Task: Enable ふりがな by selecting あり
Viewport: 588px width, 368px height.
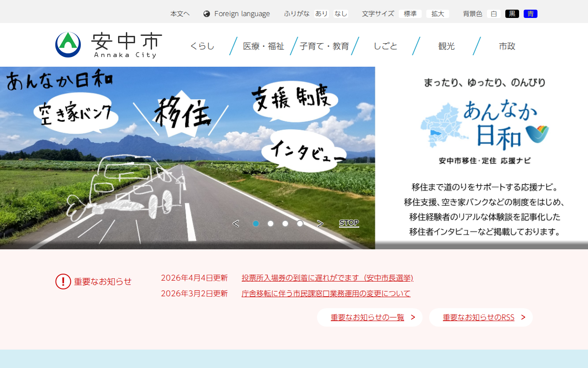Action: pos(321,13)
